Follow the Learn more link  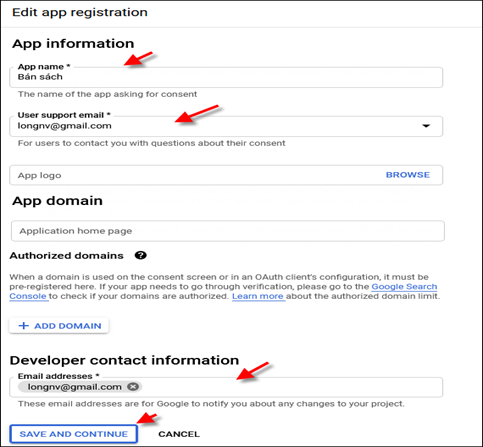[x=258, y=296]
